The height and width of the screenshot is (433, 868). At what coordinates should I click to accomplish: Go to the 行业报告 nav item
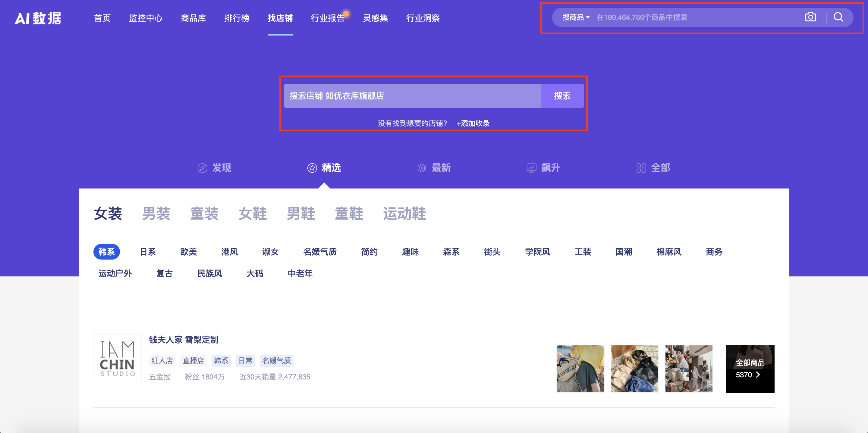point(328,18)
